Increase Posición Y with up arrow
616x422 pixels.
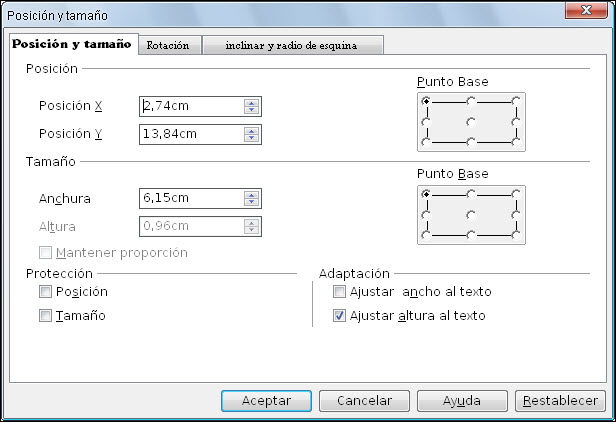[251, 130]
